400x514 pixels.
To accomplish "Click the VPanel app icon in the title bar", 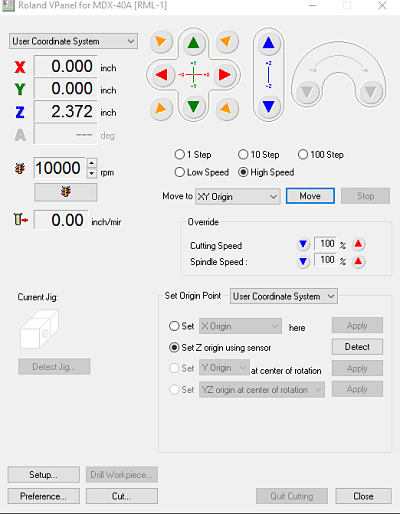I will coord(8,6).
